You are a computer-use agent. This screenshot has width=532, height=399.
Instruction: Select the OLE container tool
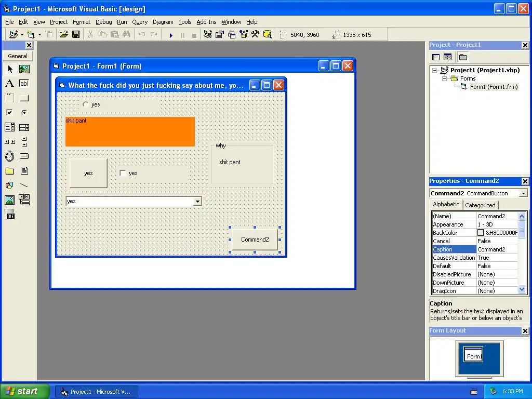(x=10, y=215)
